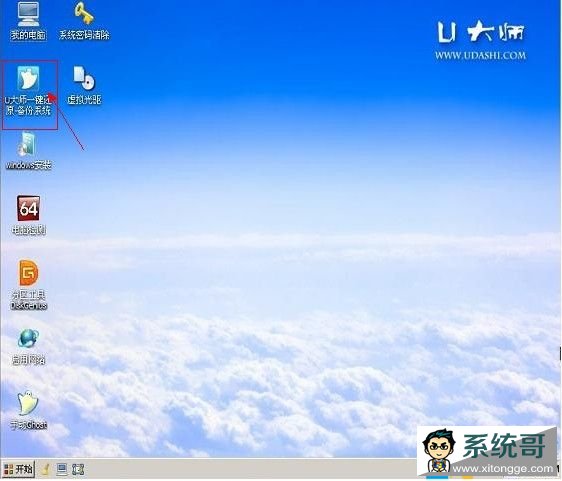Click the 分区工具 DiskGenius text label
The width and height of the screenshot is (562, 481).
(29, 300)
